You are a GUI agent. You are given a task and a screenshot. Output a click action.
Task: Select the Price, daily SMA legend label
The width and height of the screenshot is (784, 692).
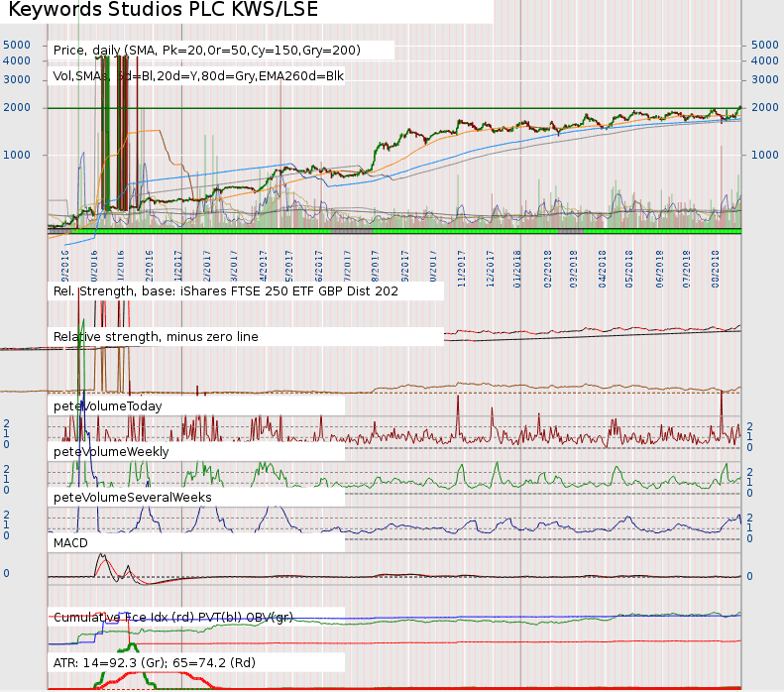pos(207,51)
